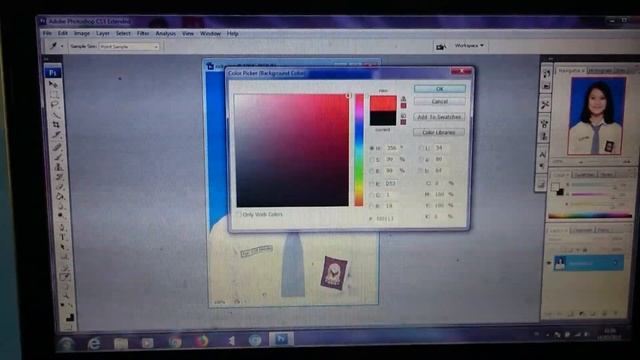Click the Navigator zoom slider
640x360 pixels.
pos(603,162)
